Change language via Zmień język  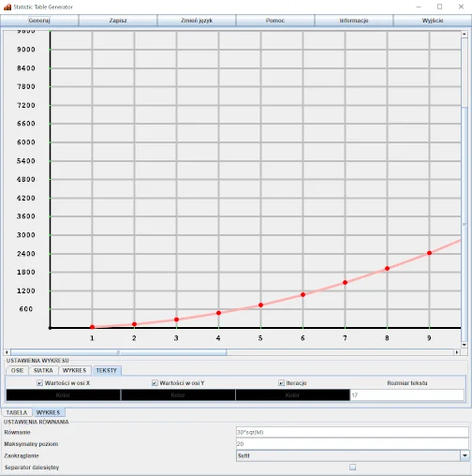[197, 21]
